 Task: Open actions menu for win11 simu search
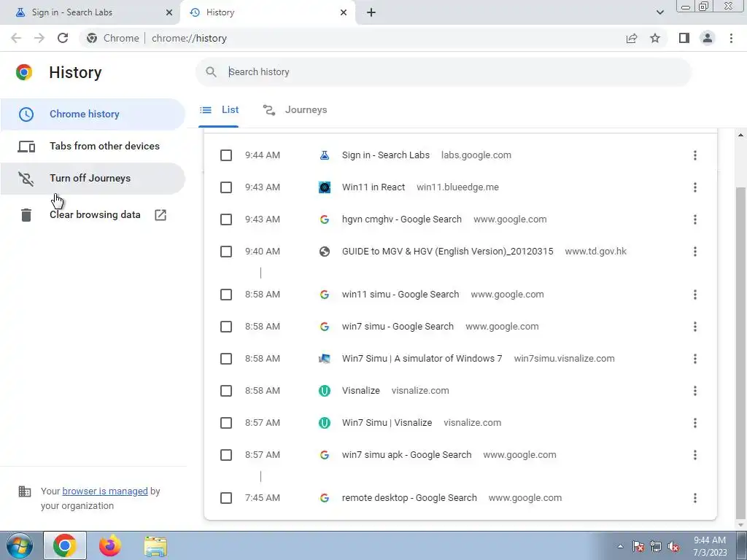tap(695, 295)
